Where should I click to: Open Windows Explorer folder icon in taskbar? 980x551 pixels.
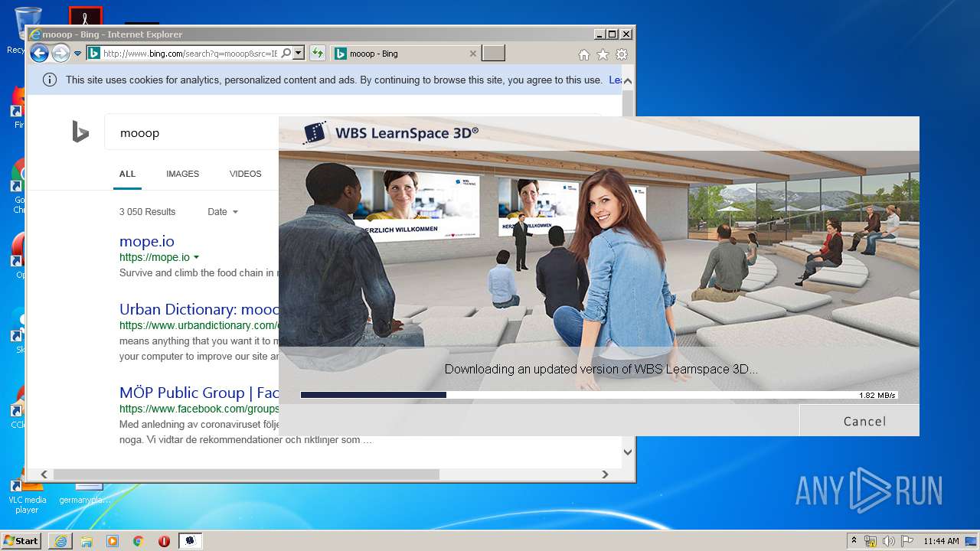pos(87,541)
